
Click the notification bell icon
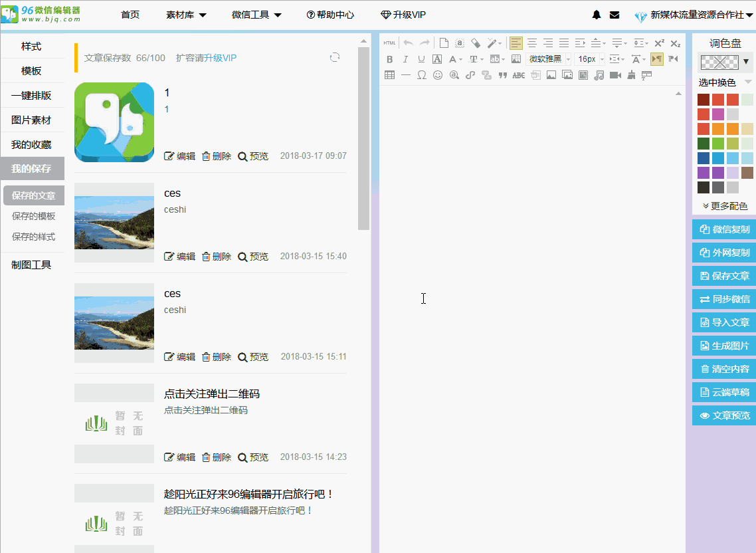pyautogui.click(x=597, y=15)
